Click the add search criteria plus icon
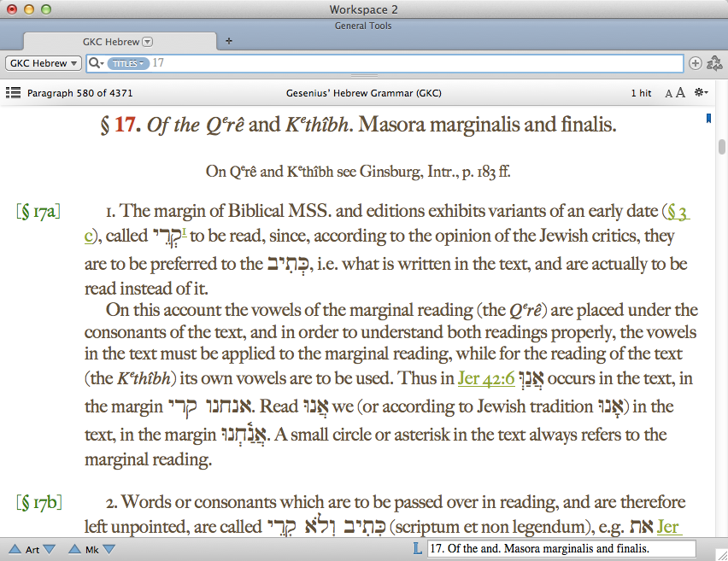Viewport: 728px width, 561px height. [695, 63]
